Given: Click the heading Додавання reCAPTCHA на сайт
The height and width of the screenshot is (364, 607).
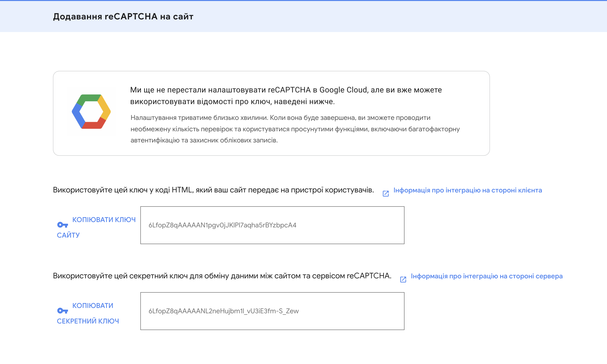Looking at the screenshot, I should click(x=123, y=17).
